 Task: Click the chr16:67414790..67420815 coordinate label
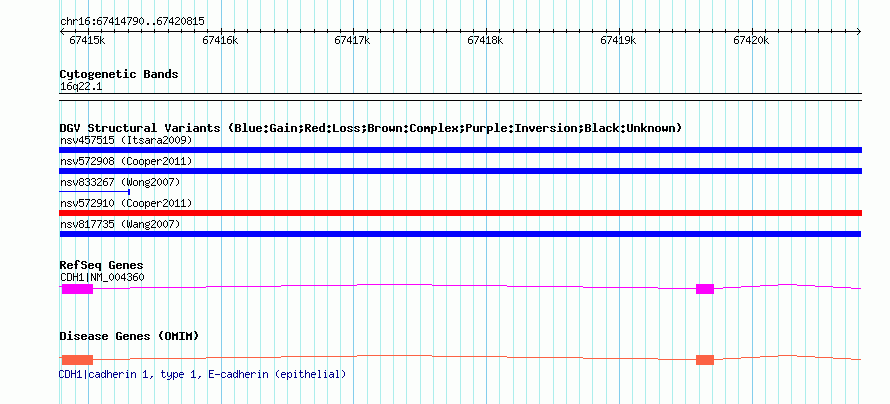[132, 22]
